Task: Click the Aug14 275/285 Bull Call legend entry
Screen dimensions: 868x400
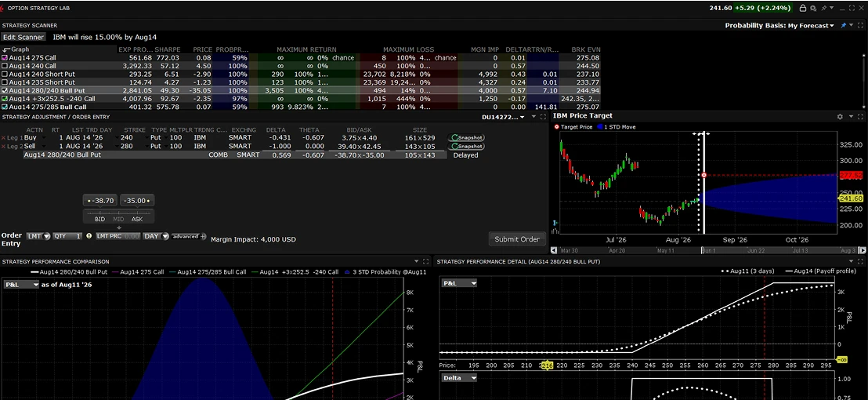Action: coord(208,272)
